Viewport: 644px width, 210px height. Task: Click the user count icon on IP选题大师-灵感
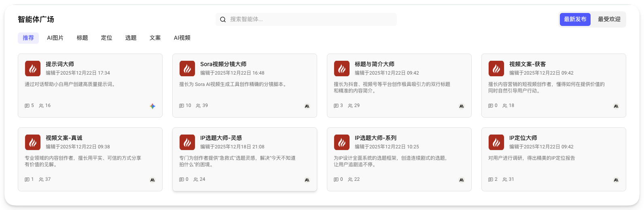pyautogui.click(x=196, y=180)
